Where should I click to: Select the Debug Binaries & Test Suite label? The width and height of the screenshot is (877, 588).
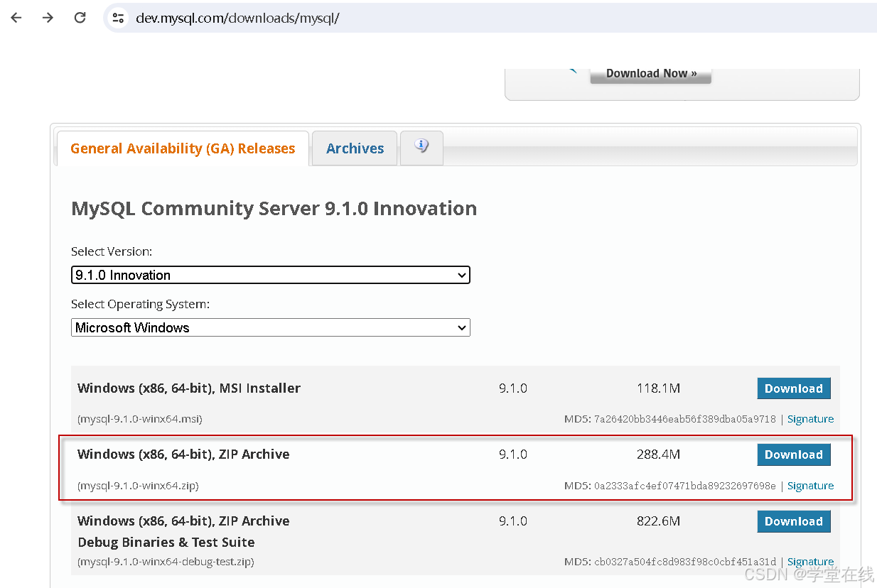click(166, 542)
